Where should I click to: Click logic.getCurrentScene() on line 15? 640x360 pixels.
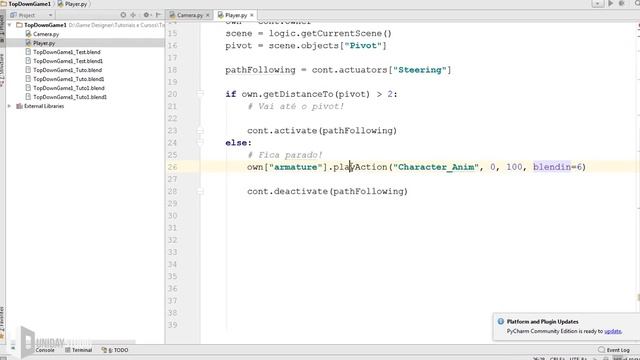[330, 33]
